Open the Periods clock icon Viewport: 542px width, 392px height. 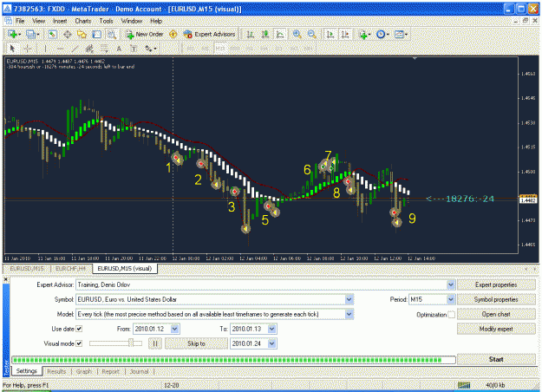coord(382,34)
